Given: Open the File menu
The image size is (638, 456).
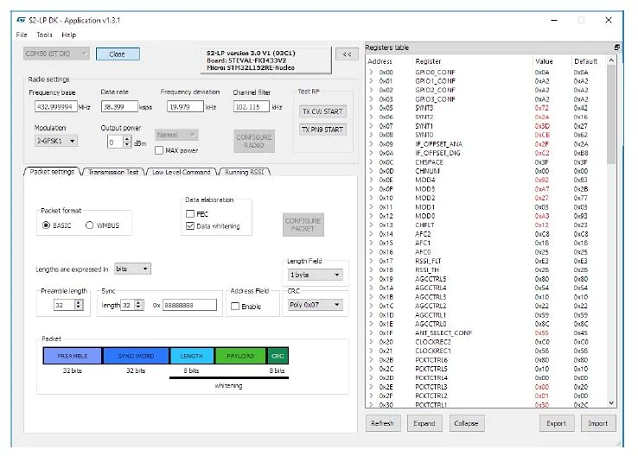Looking at the screenshot, I should tap(22, 35).
